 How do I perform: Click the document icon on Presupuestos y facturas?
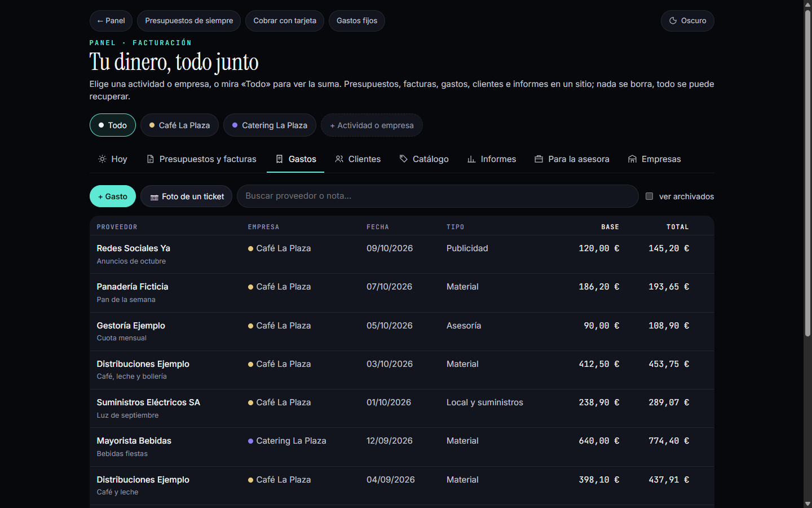[x=150, y=159]
